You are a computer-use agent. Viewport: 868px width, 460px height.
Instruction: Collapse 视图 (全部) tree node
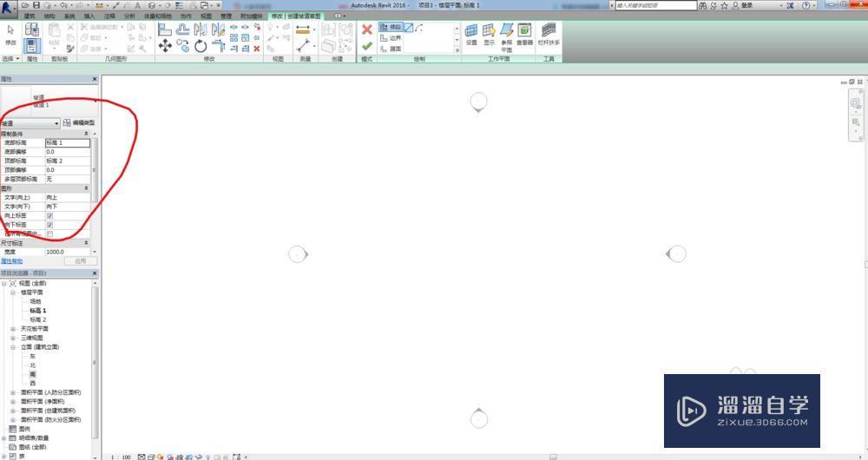(3, 284)
